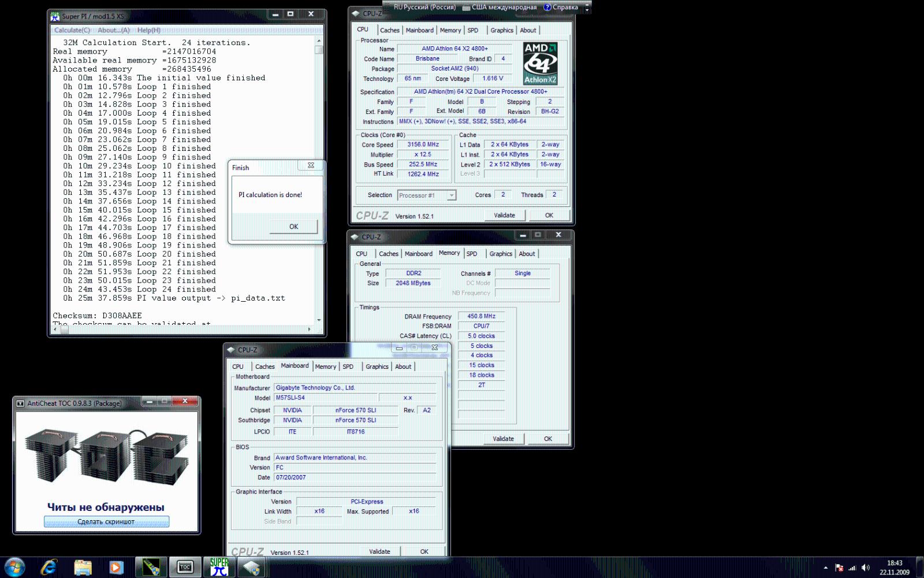Open Internet Explorer from taskbar
This screenshot has width=924, height=578.
(x=49, y=567)
